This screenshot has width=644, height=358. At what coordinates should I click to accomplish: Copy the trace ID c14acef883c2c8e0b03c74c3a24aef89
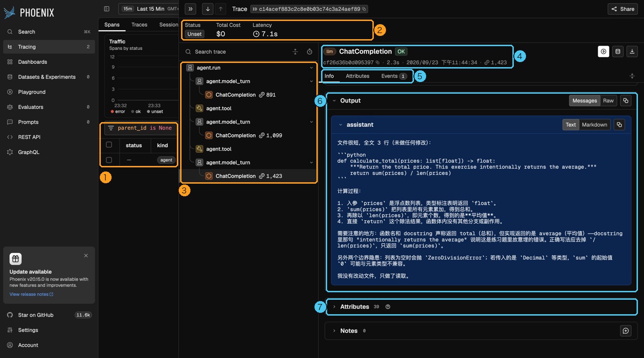tap(364, 9)
